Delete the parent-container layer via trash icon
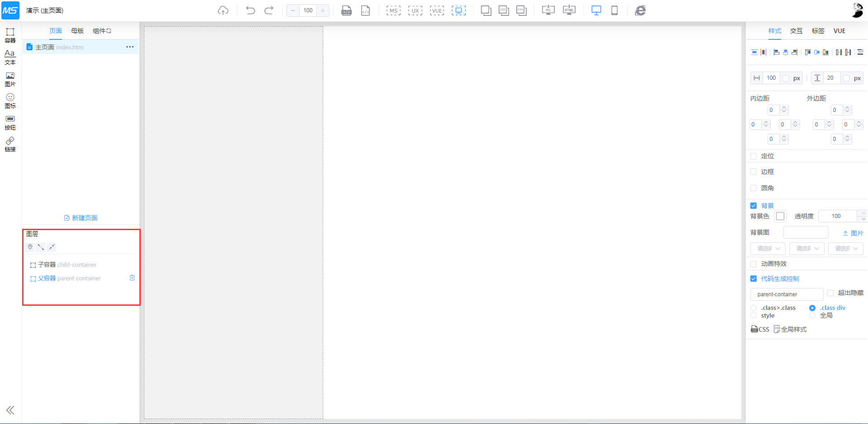This screenshot has height=424, width=868. [x=132, y=278]
